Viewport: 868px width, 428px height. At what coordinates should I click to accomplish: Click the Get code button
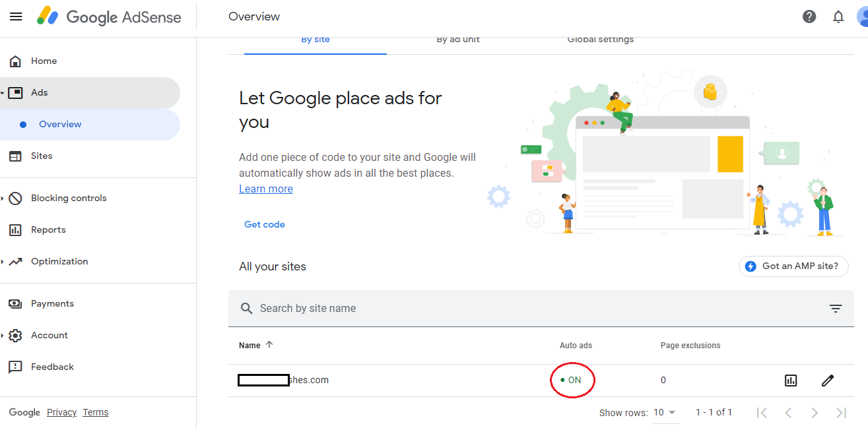click(265, 224)
